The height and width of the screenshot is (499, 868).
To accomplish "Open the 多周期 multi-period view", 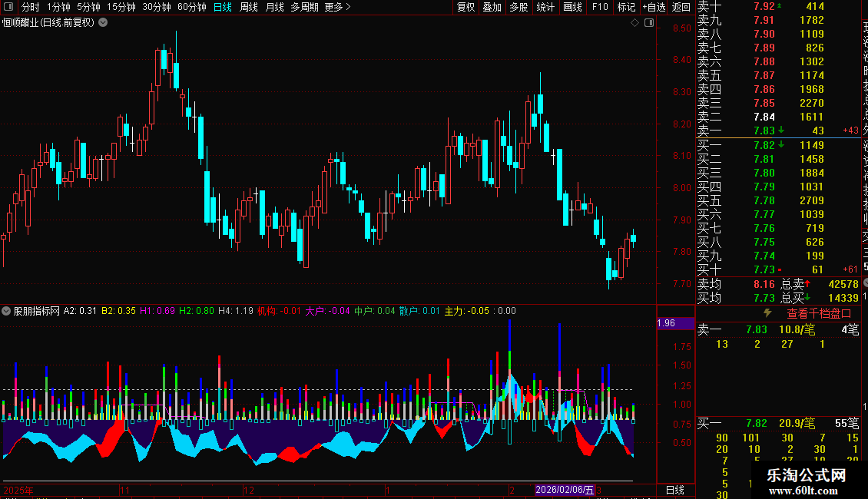I will click(304, 7).
